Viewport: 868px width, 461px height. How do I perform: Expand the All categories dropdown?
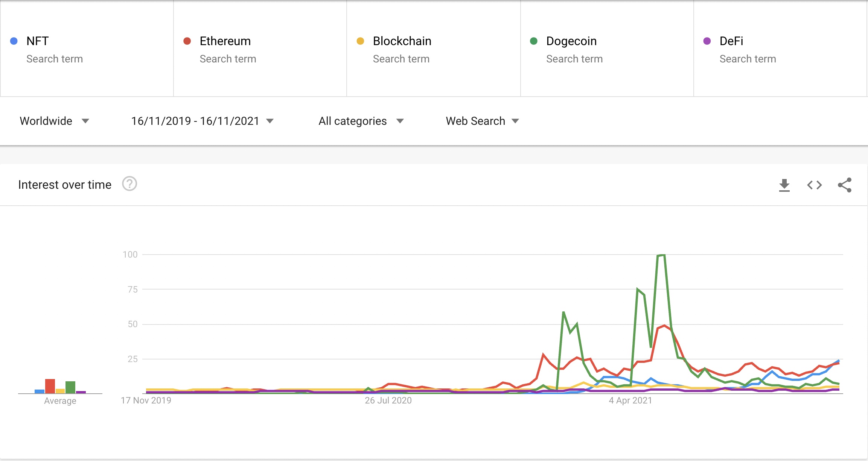click(x=361, y=121)
